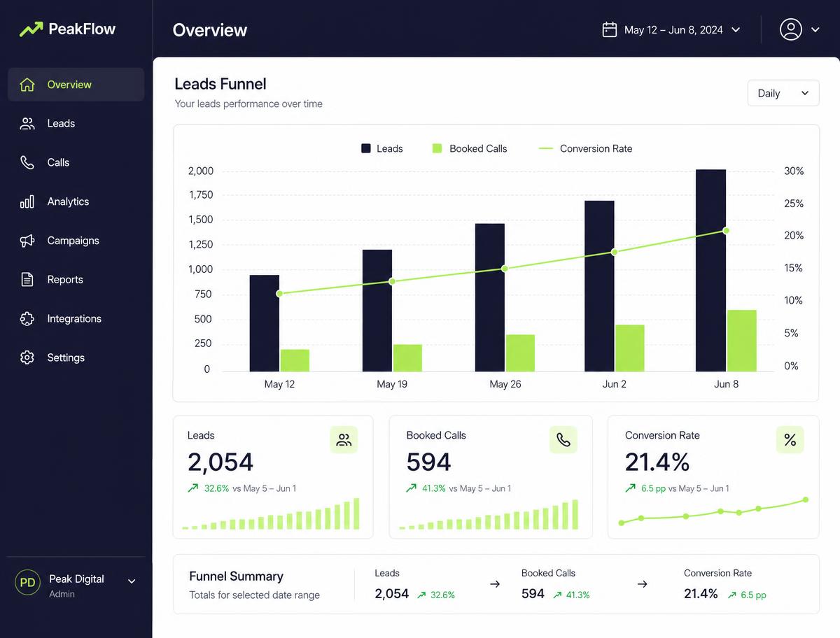Screen dimensions: 840x638
Task: Click the 21.4% value on Conversion Rate card
Action: [x=657, y=462]
